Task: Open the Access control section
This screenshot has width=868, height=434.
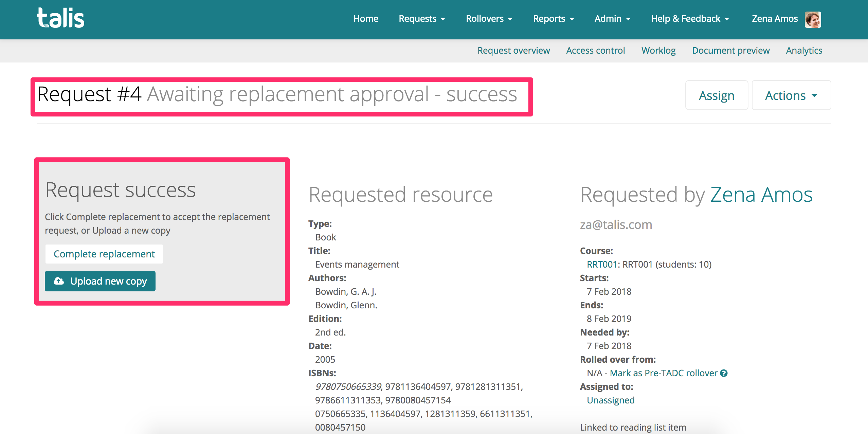Action: (x=595, y=51)
